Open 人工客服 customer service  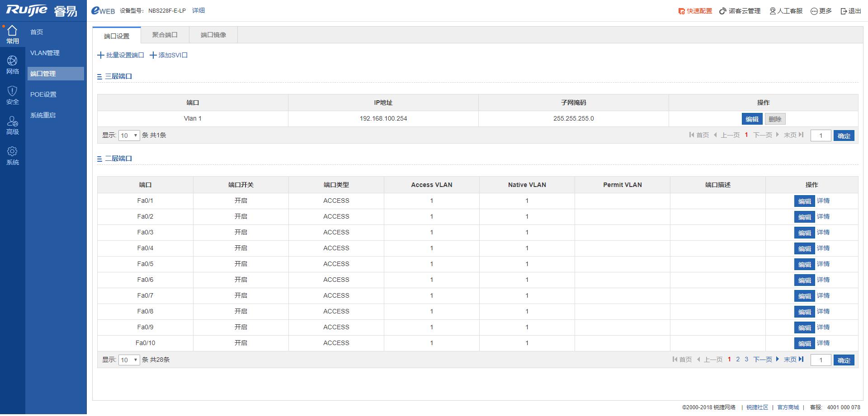pos(786,11)
